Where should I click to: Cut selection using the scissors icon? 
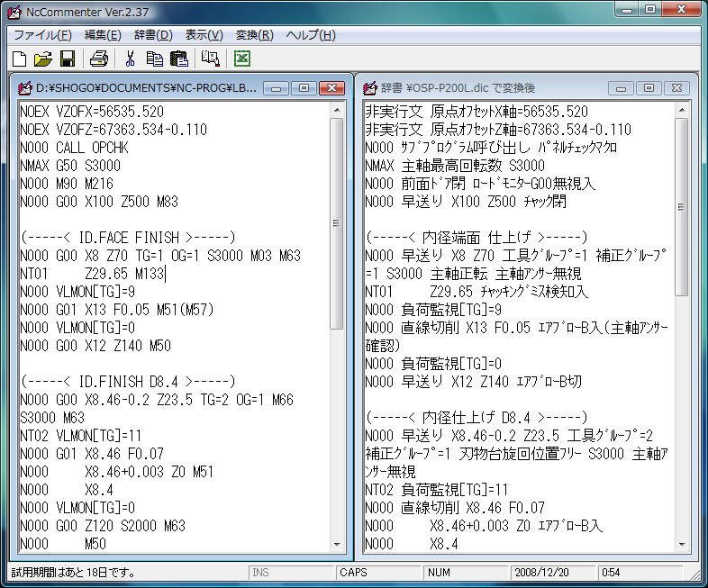[130, 59]
